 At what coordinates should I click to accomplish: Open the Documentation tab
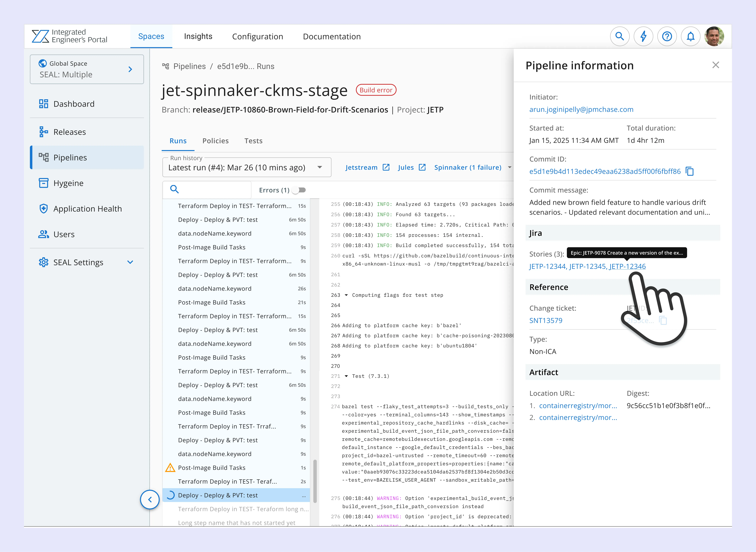coord(332,36)
